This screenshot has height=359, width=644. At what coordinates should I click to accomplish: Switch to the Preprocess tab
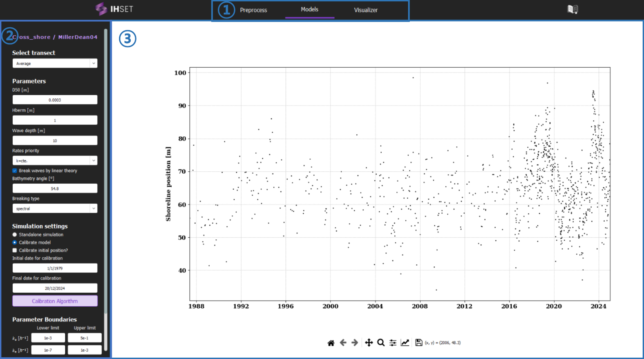(253, 10)
